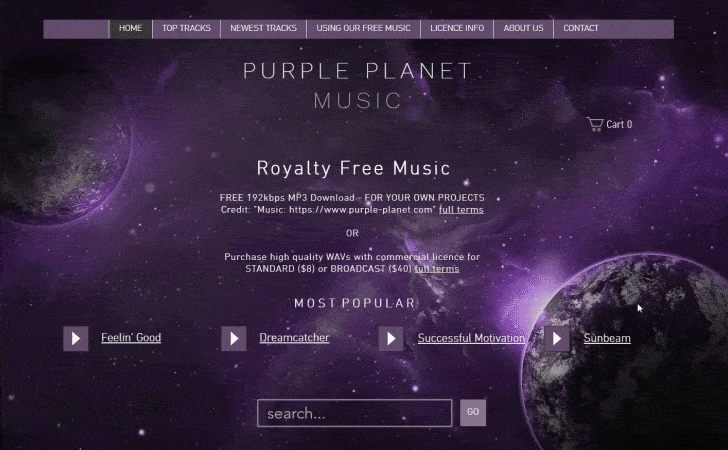Play the Feelin' Good track

pyautogui.click(x=76, y=339)
